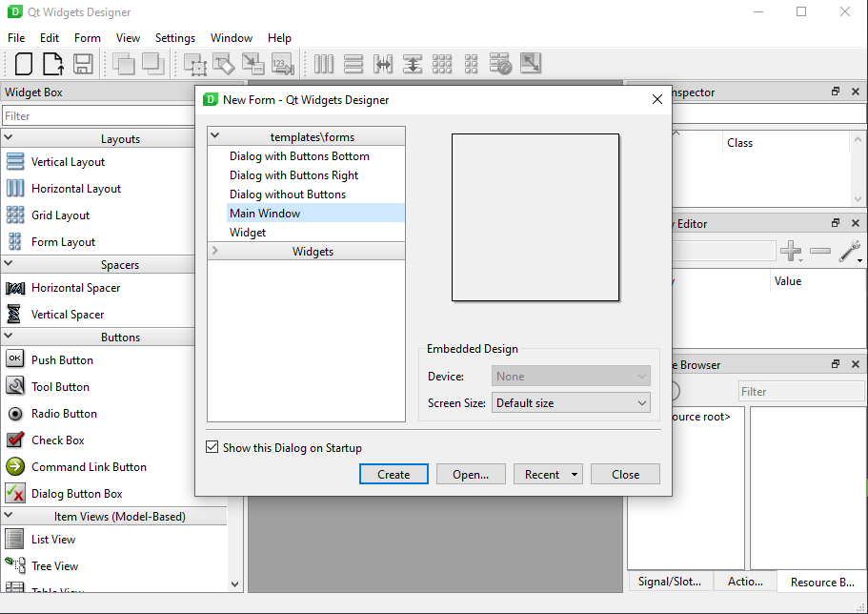868x614 pixels.
Task: Collapse the Item Views (Model-Based) category
Action: click(9, 514)
